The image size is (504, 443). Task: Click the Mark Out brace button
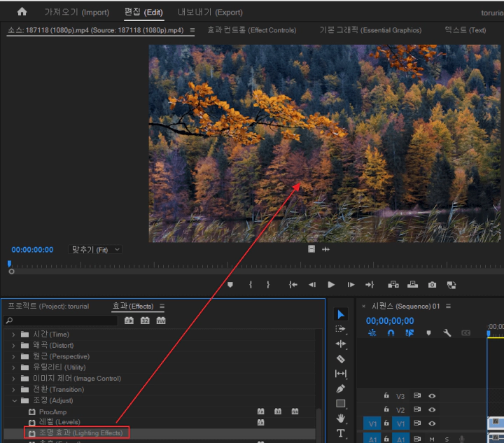click(268, 285)
